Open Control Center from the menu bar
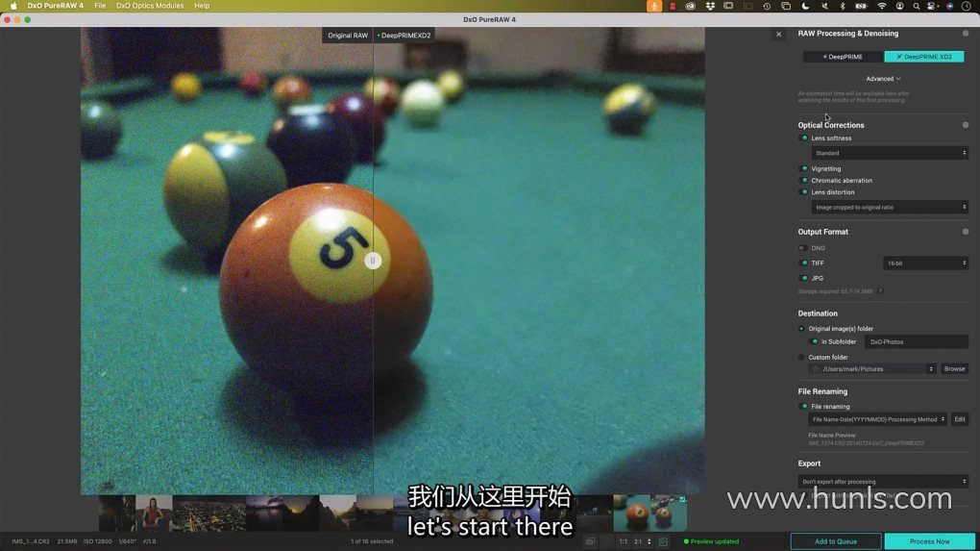The width and height of the screenshot is (980, 551). 931,6
